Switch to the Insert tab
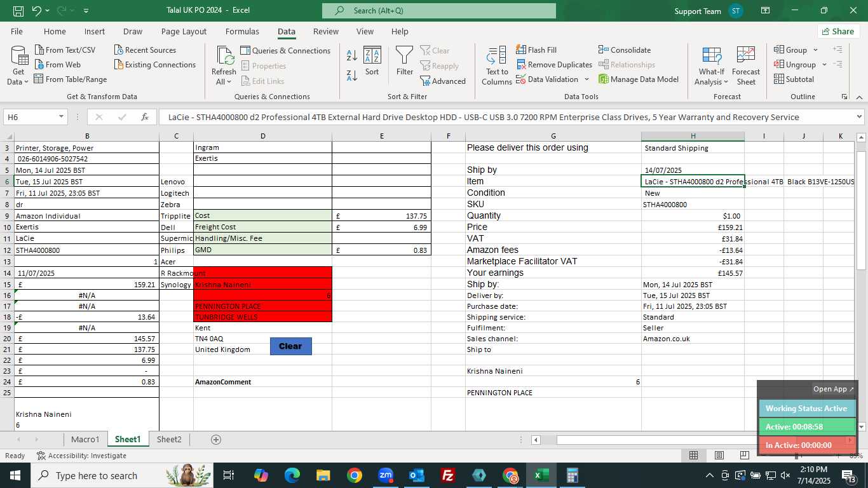Image resolution: width=868 pixels, height=488 pixels. coord(95,31)
